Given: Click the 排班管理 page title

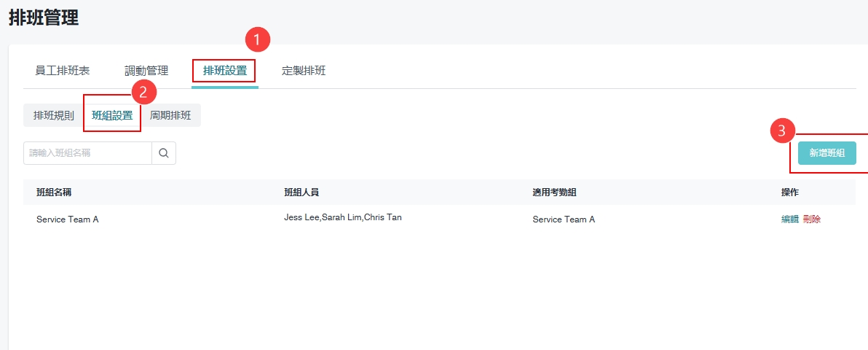Looking at the screenshot, I should click(44, 18).
